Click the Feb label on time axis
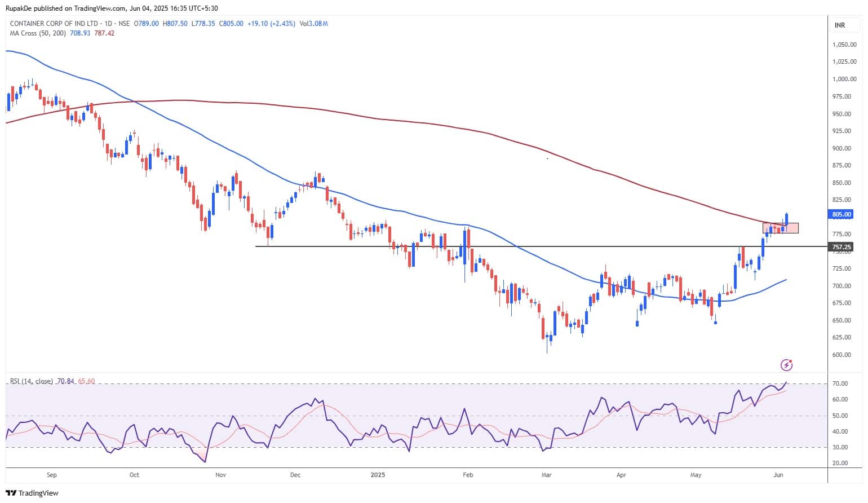 pyautogui.click(x=467, y=475)
